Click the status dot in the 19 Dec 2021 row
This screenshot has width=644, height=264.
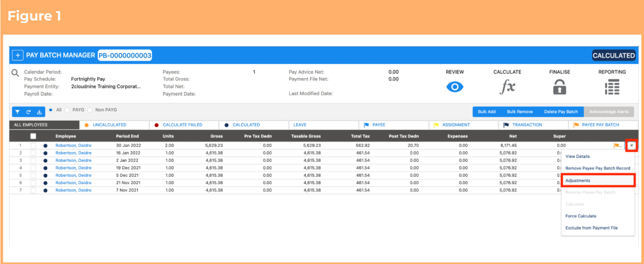(x=45, y=167)
